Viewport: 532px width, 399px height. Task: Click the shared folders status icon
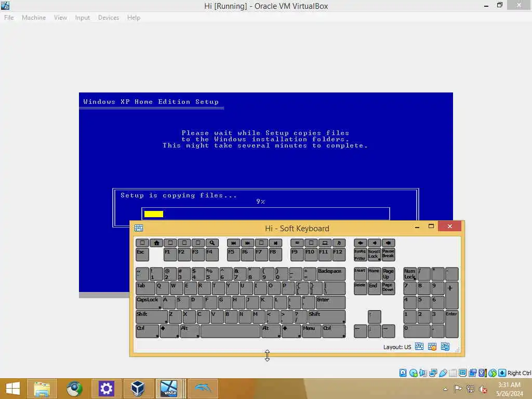point(453,373)
